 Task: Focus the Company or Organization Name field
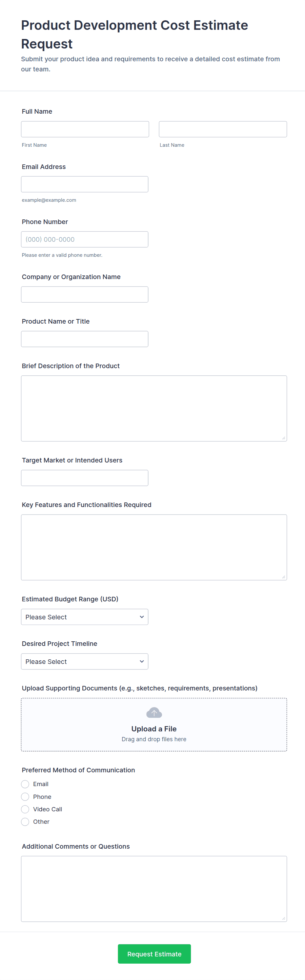85,294
